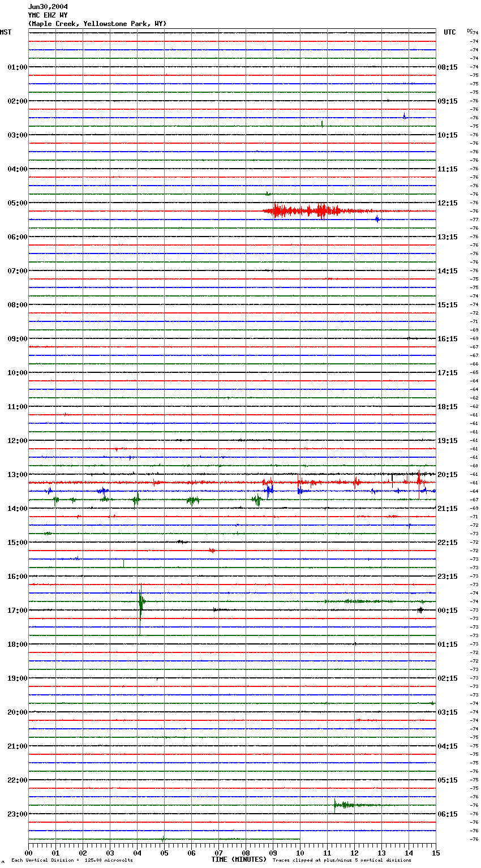Click the '17:00' MST time label
481x868 pixels.
(18, 611)
